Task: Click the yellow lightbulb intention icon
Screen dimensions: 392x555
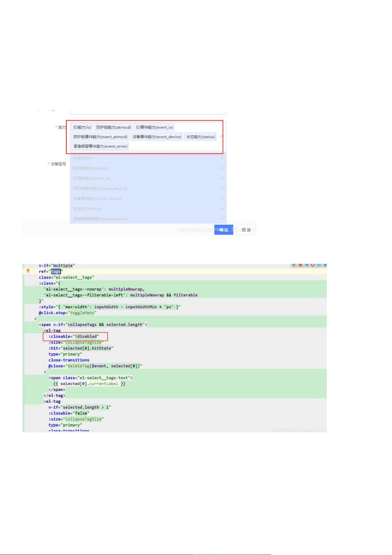Action: click(28, 271)
